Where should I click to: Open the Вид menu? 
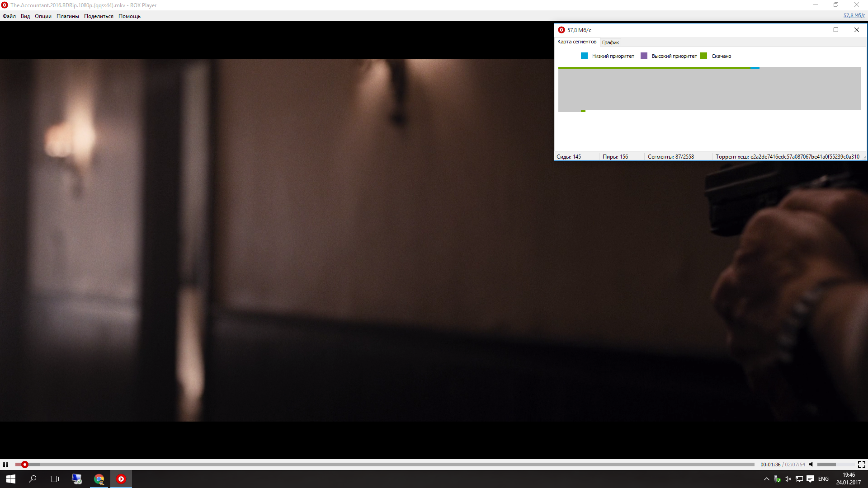pos(25,16)
